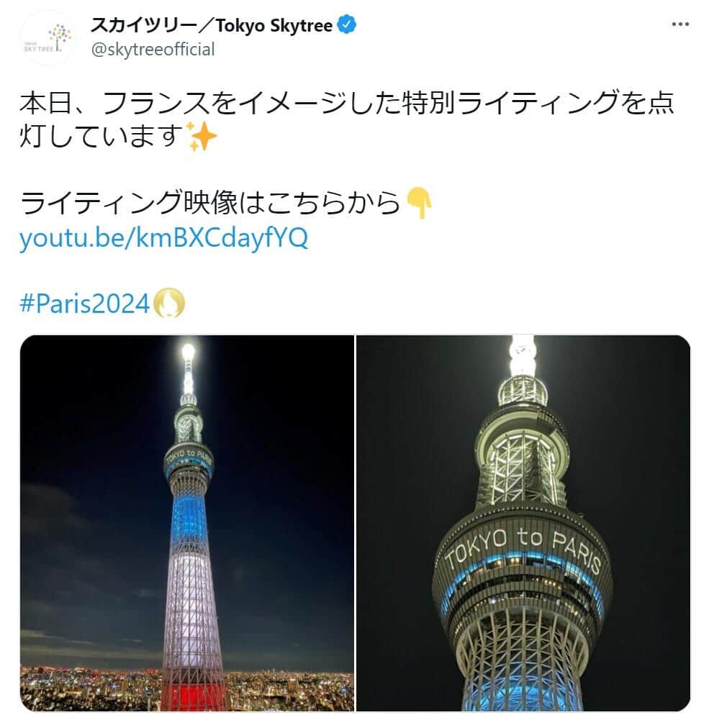Click the ライティング映像はこちらから text line
The width and height of the screenshot is (709, 728).
[209, 203]
